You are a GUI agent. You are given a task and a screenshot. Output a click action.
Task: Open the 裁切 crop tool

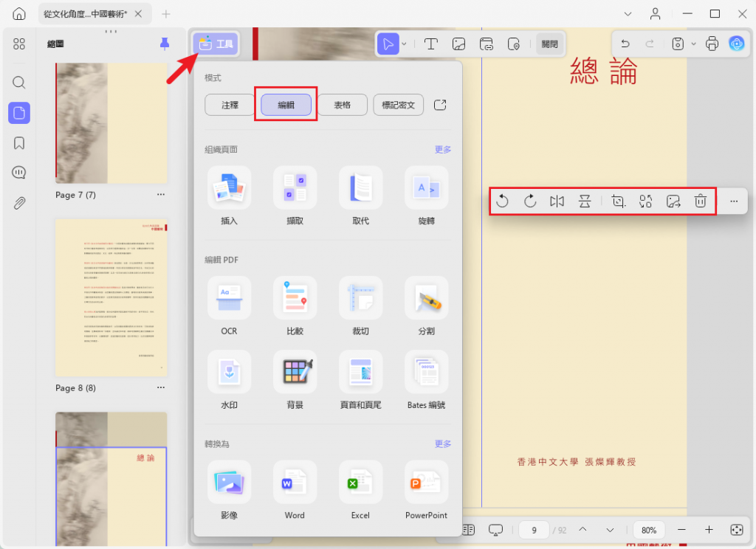pos(360,298)
